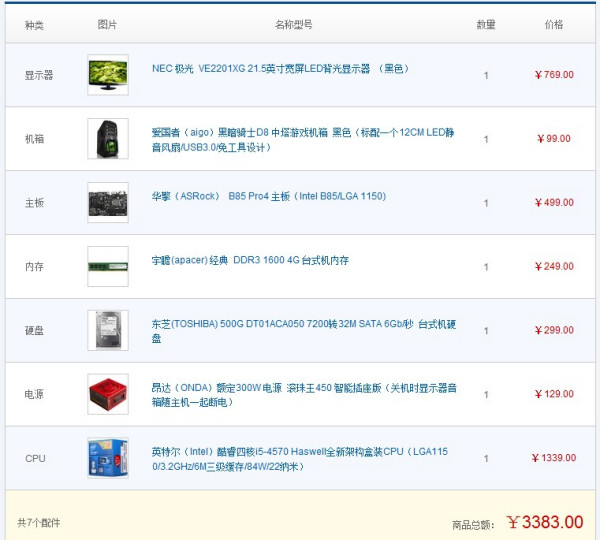Click the ¥499.00 price
This screenshot has width=600, height=540.
[554, 202]
